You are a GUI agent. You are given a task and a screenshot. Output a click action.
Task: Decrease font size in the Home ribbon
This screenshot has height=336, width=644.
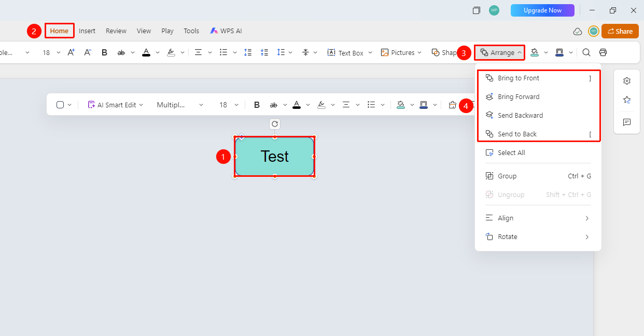coord(88,52)
